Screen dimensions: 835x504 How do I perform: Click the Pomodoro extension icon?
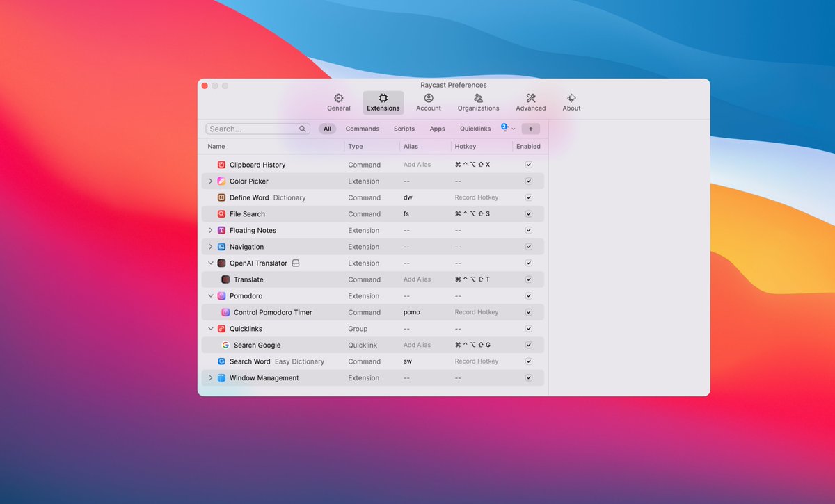[x=221, y=296]
